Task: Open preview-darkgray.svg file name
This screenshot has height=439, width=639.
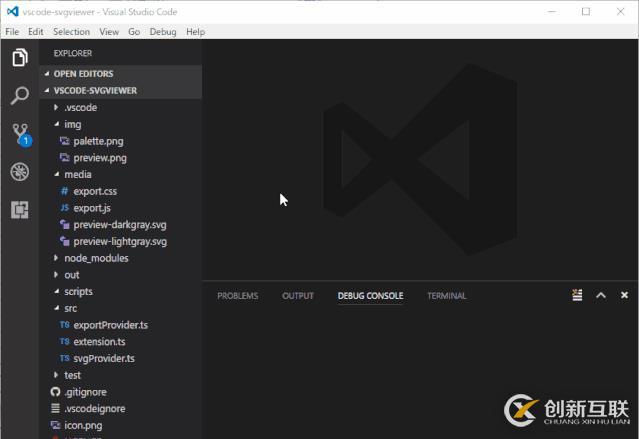Action: pyautogui.click(x=120, y=225)
